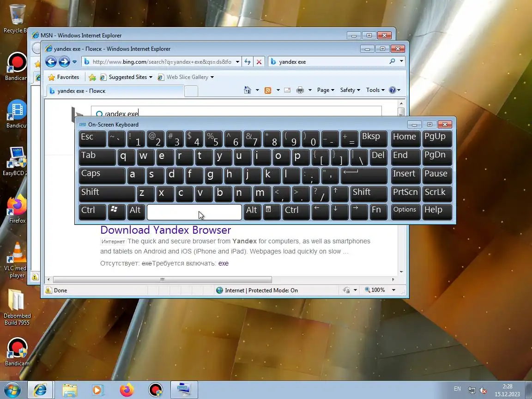Click the Add to Favorites Bar star icon
This screenshot has width=532, height=399.
pyautogui.click(x=92, y=78)
